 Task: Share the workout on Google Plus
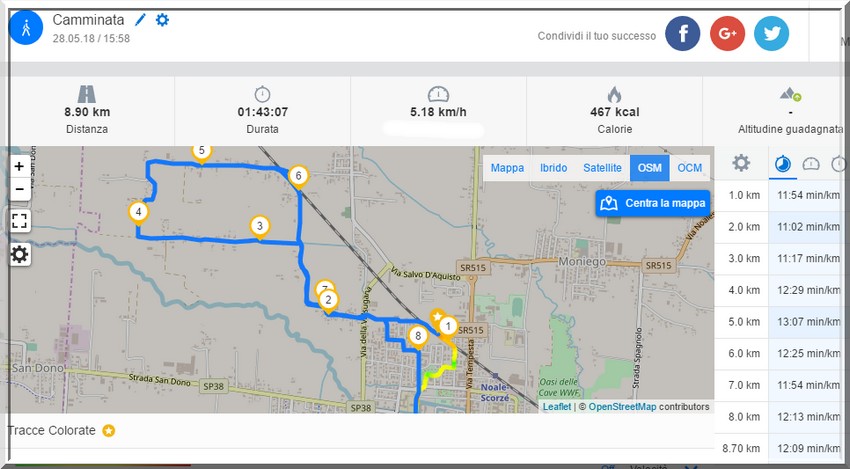click(x=727, y=34)
